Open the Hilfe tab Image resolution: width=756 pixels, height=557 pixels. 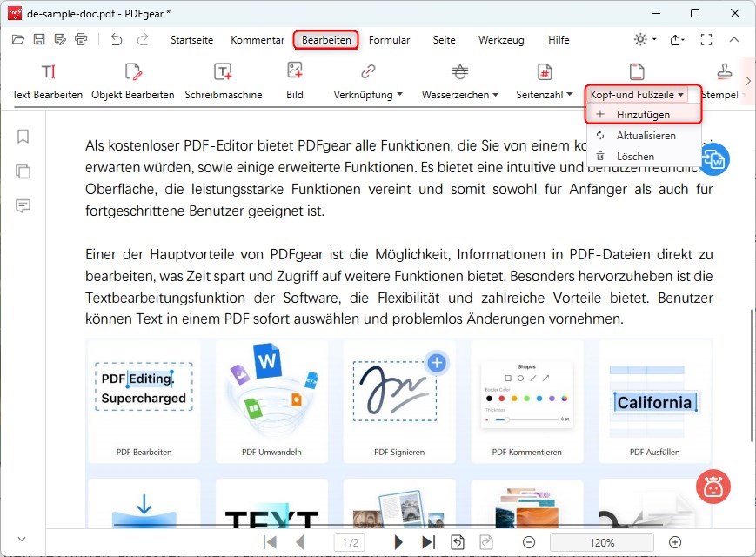[x=559, y=40]
